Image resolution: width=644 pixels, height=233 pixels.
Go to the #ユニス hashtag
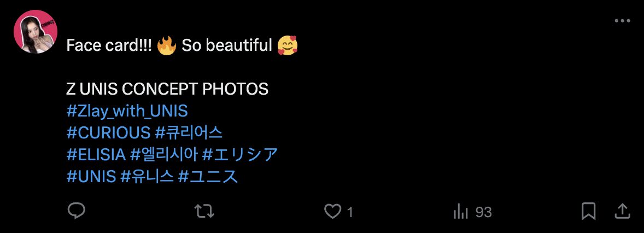click(x=208, y=177)
